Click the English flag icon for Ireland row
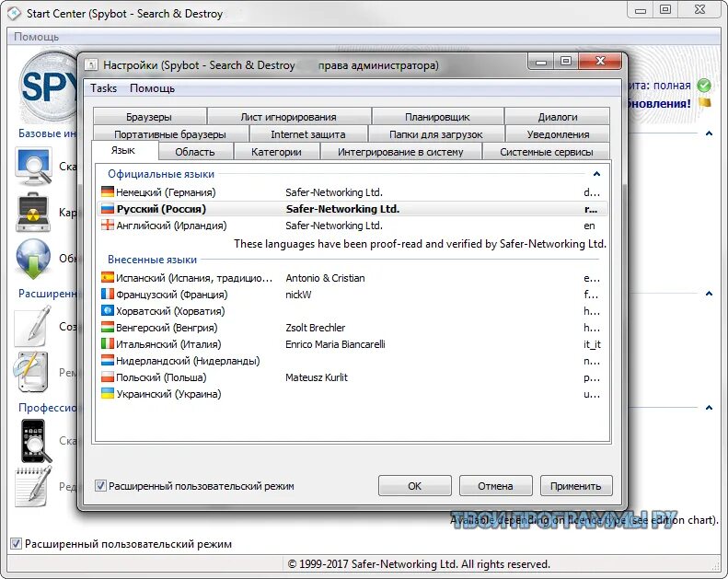 coord(108,226)
